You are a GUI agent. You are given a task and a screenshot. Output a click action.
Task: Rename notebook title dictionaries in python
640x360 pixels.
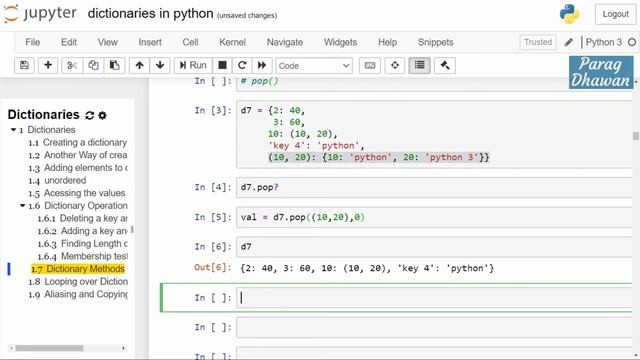(x=150, y=13)
